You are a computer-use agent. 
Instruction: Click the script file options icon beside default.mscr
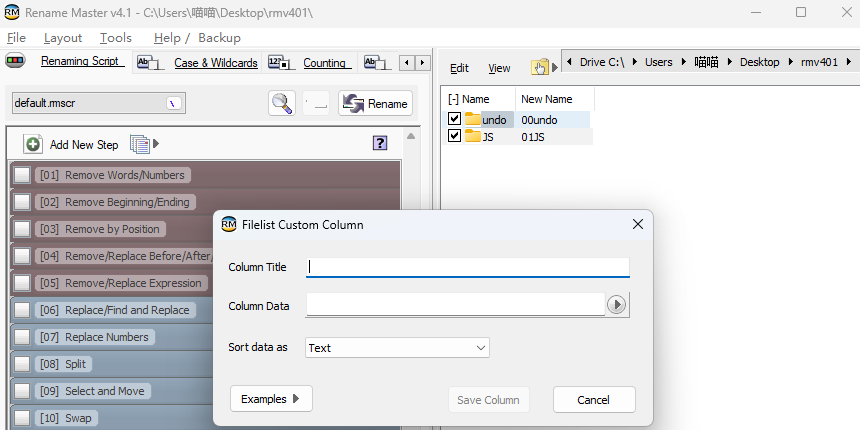pyautogui.click(x=173, y=103)
